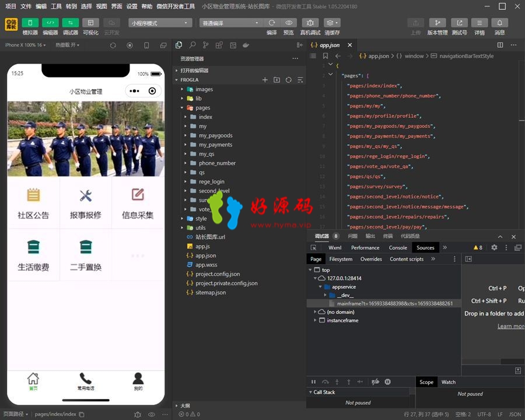
Task: Switch to the Watch tab
Action: click(449, 382)
